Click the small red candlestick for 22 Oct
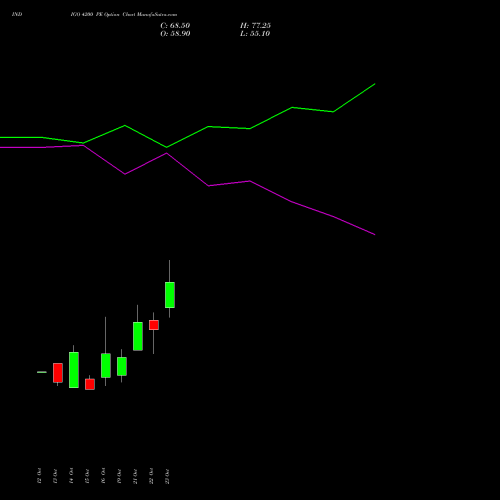This screenshot has height=500, width=500. [154, 325]
